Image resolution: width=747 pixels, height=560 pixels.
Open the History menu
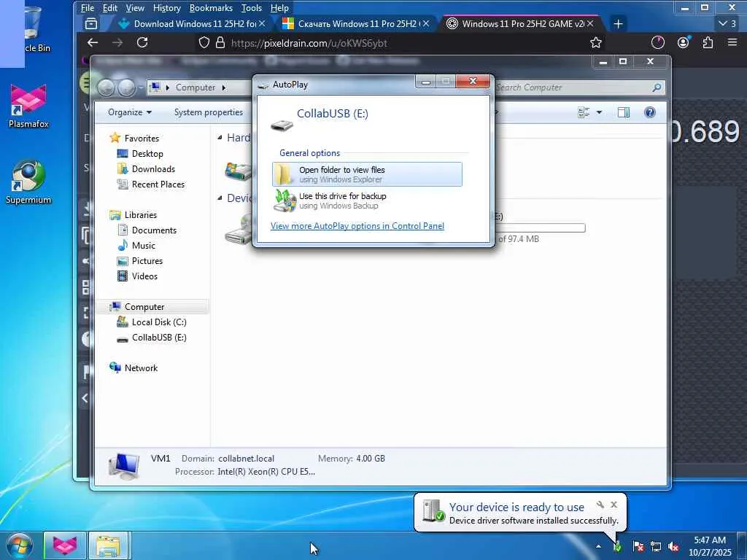pos(167,7)
